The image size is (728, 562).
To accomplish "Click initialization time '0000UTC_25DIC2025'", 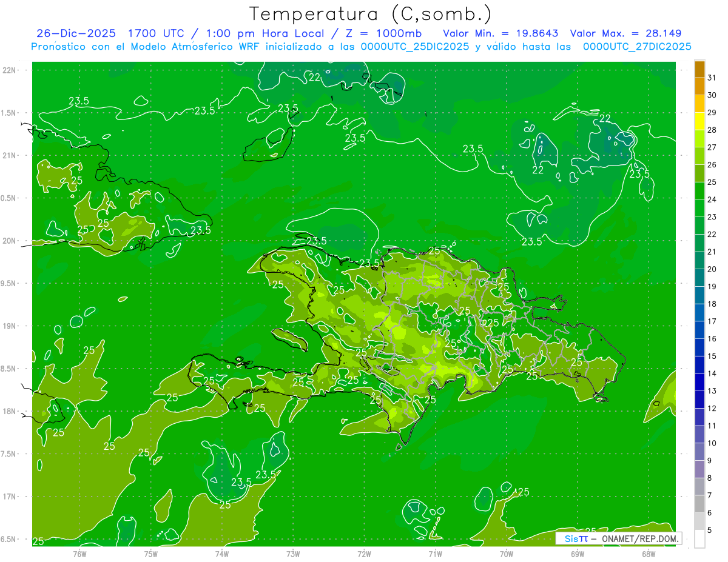I will coord(415,47).
